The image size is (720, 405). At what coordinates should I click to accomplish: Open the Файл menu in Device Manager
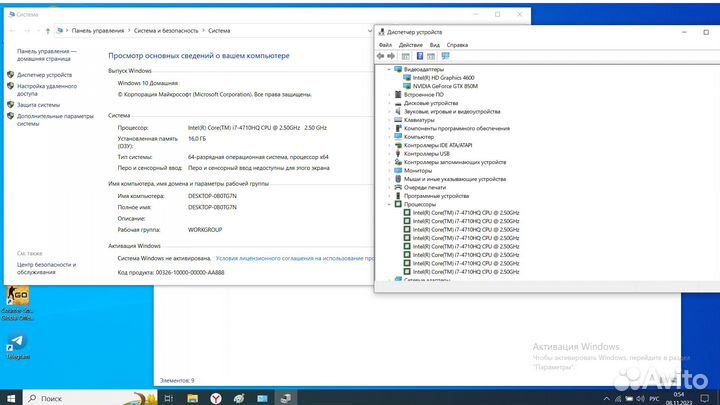pos(385,45)
